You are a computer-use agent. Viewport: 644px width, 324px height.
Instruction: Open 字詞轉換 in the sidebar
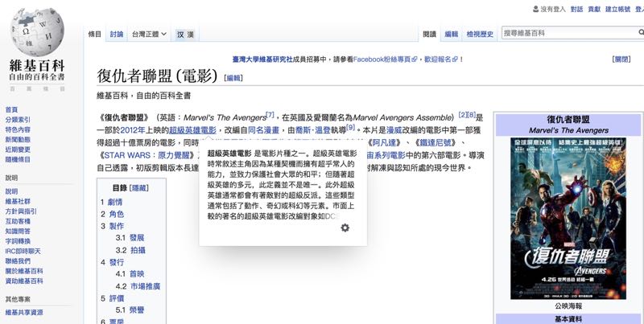tap(18, 241)
